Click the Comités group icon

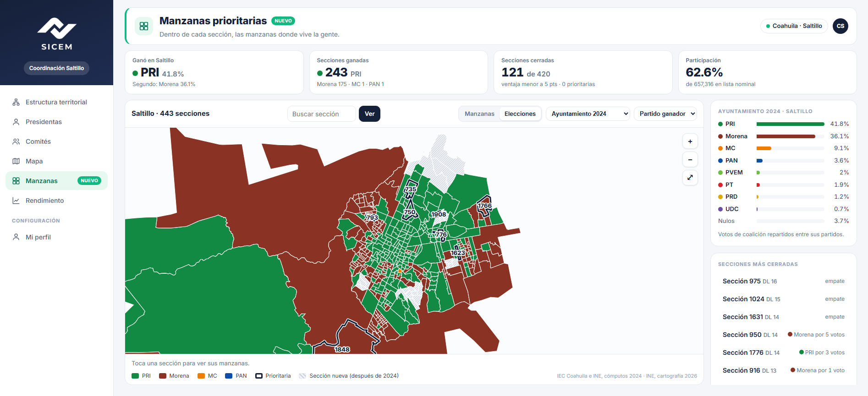[16, 141]
